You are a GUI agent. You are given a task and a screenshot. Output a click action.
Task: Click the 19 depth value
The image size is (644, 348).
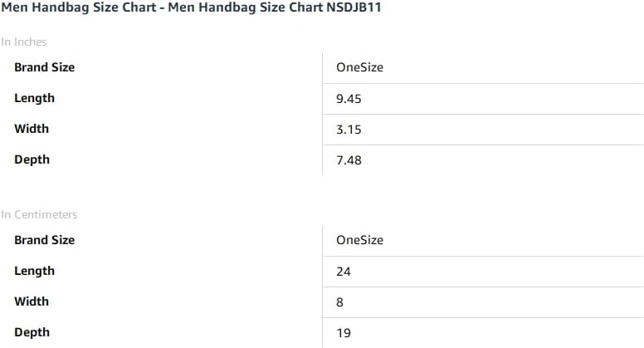[x=344, y=333]
